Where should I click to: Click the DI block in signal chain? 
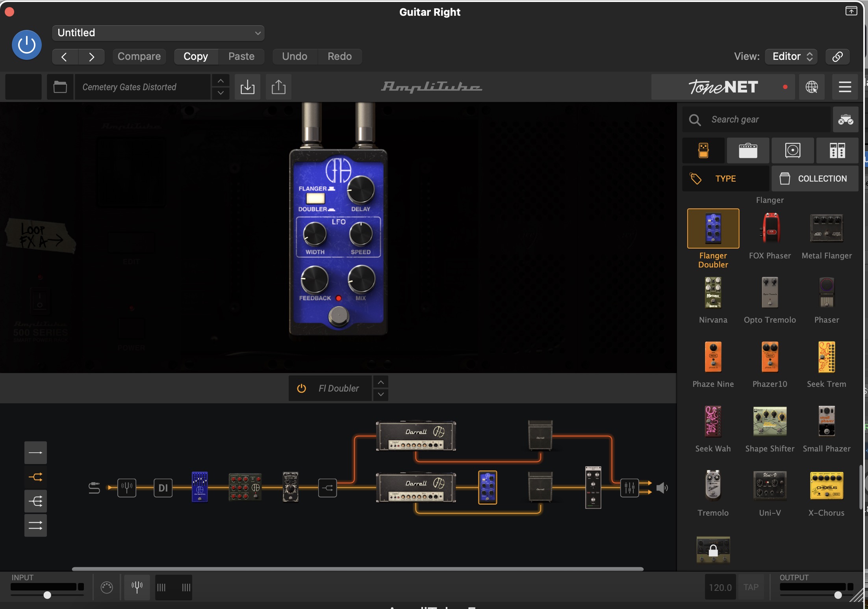(x=163, y=488)
